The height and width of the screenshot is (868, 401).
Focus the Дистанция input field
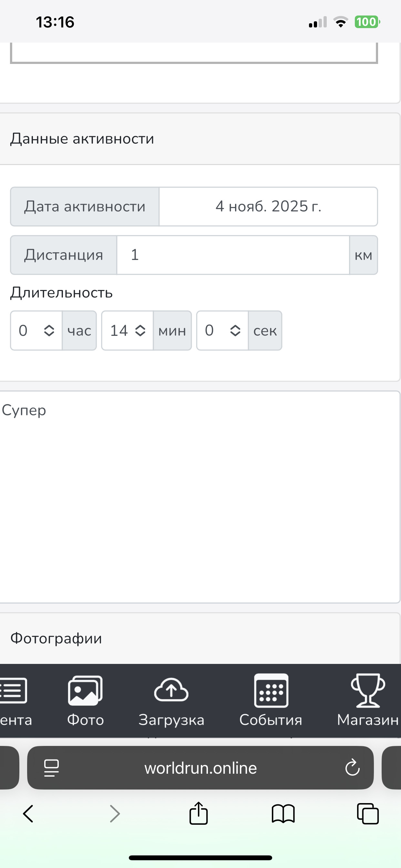coord(233,255)
